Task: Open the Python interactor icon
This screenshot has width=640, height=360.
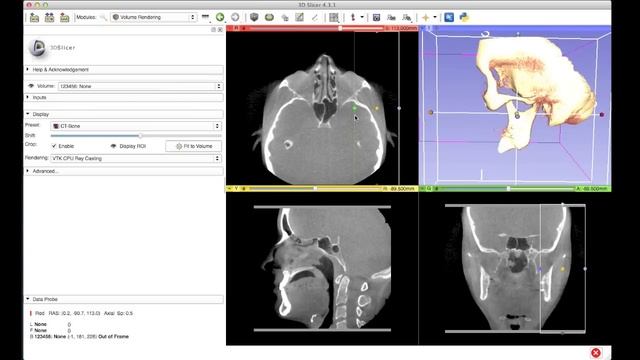Action: point(464,17)
